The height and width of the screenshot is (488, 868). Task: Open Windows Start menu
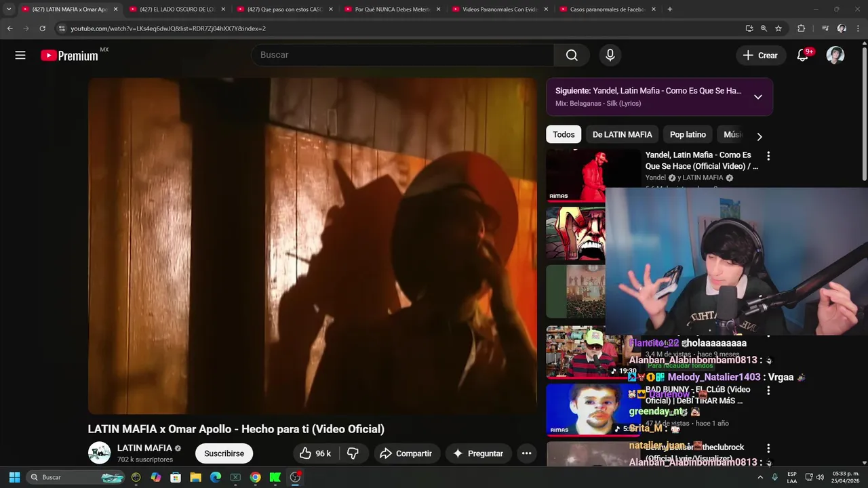tap(14, 477)
